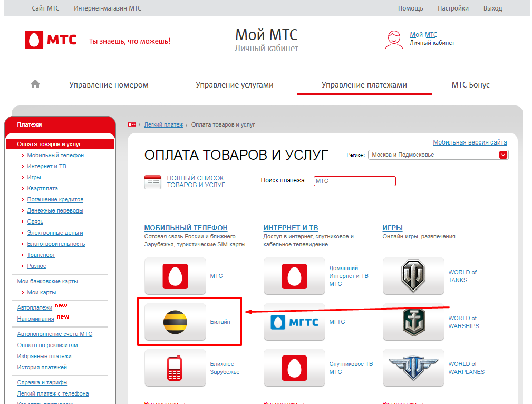
Task: Click the MTS red egg logo in header
Action: (x=34, y=40)
